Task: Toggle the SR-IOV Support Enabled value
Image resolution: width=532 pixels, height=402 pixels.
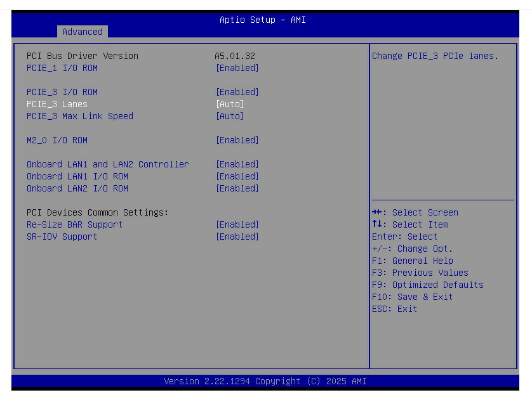Action: pos(237,237)
